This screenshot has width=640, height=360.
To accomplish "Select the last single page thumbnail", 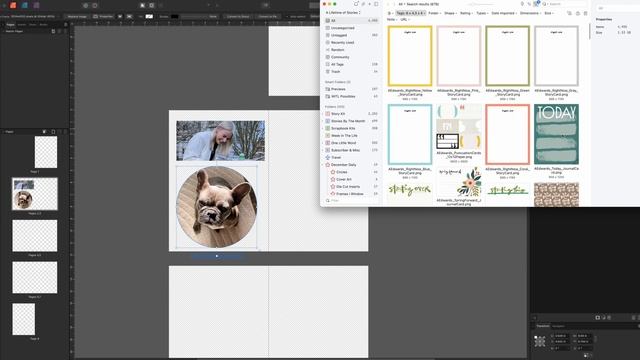I will pos(24,319).
